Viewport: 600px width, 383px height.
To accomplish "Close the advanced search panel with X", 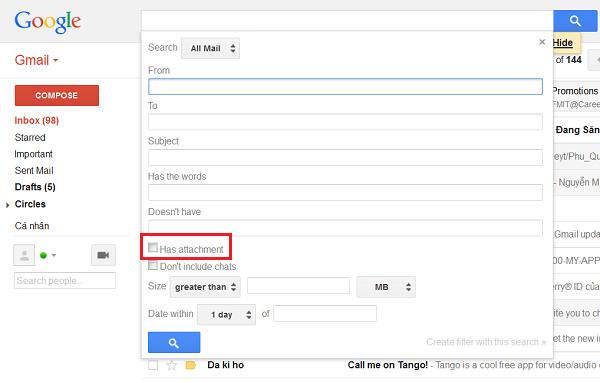I will [542, 42].
